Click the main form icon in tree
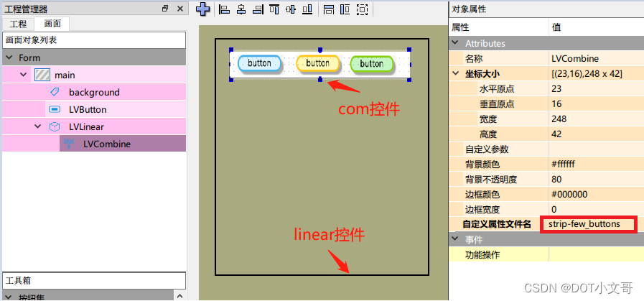 click(x=42, y=75)
